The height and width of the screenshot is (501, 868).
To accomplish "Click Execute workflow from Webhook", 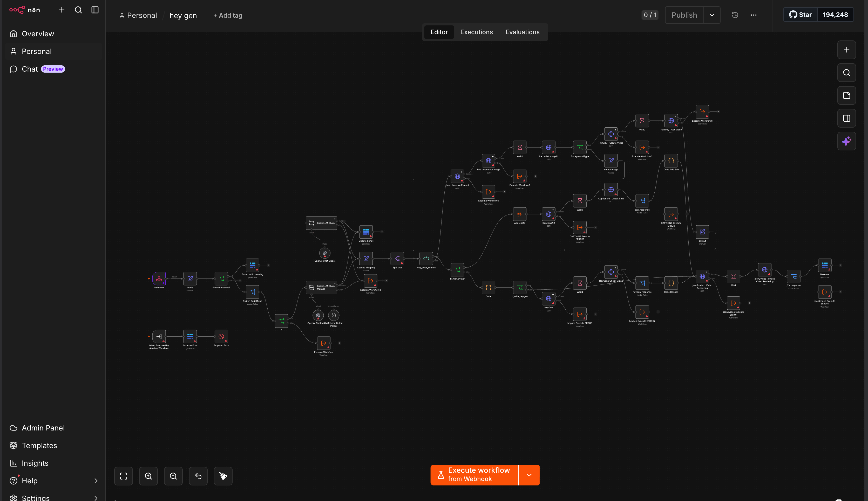I will 474,475.
